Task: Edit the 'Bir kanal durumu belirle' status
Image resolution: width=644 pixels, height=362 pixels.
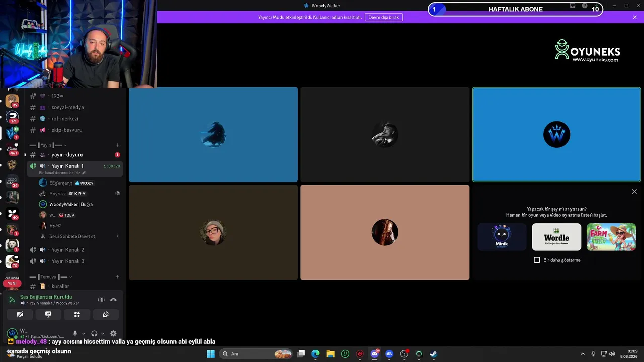Action: tap(62, 173)
